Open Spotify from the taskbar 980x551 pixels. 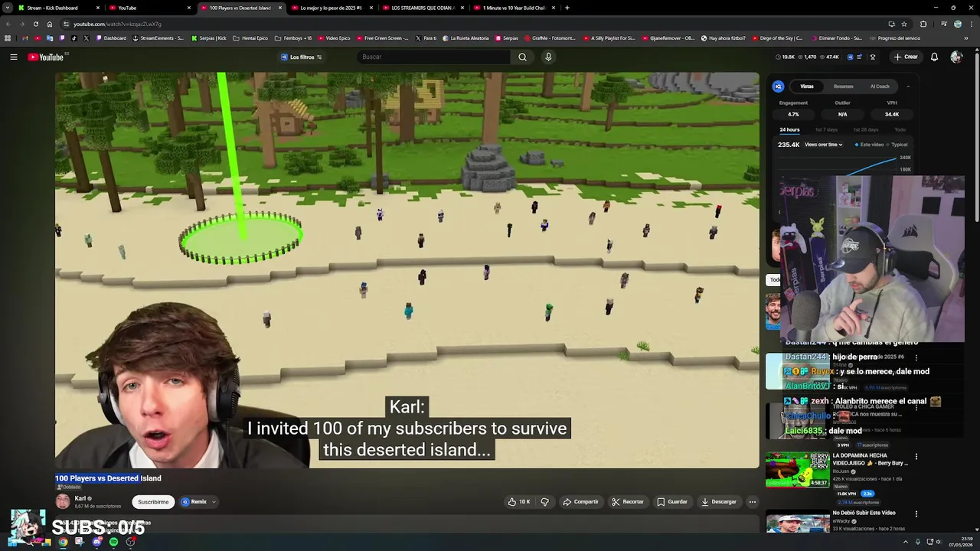tap(113, 542)
